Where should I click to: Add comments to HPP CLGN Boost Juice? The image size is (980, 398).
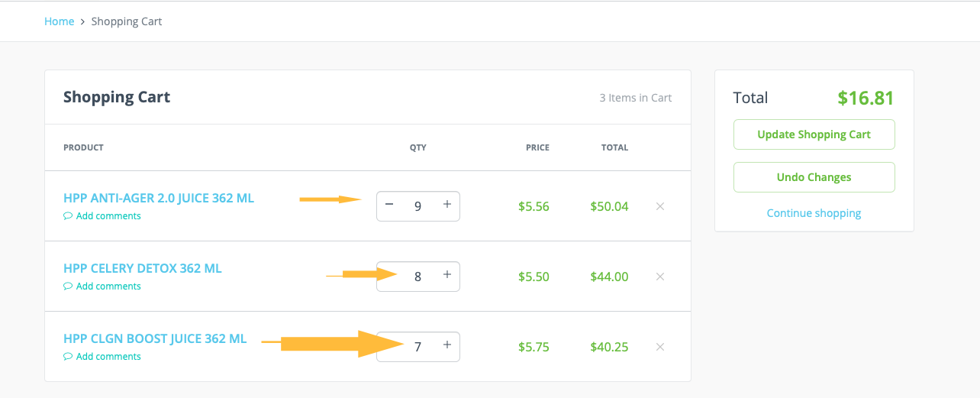pyautogui.click(x=108, y=357)
